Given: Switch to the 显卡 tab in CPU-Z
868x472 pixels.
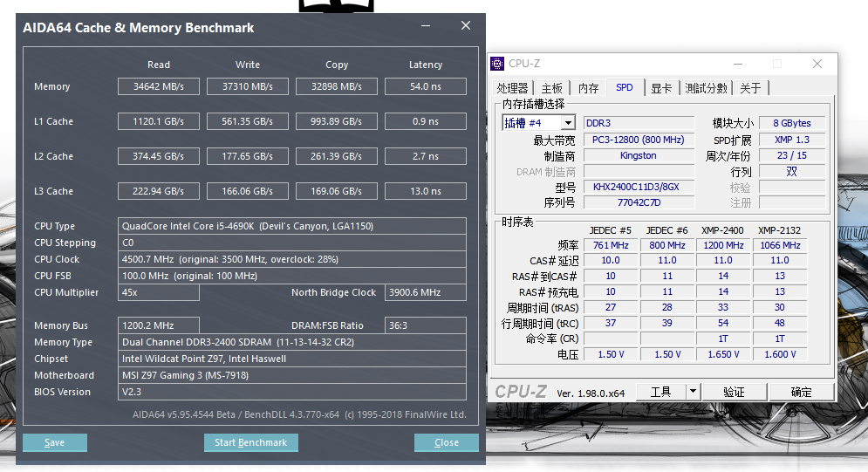Looking at the screenshot, I should click(661, 88).
